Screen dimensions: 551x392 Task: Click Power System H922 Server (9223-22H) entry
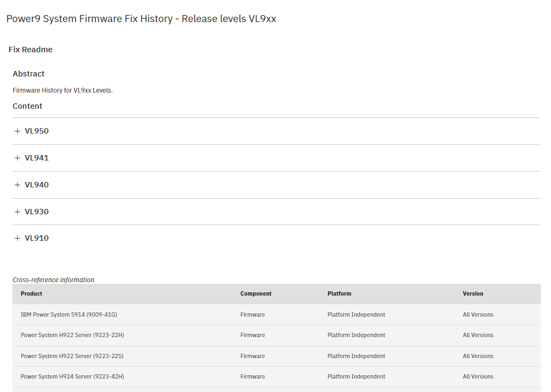[x=72, y=335]
